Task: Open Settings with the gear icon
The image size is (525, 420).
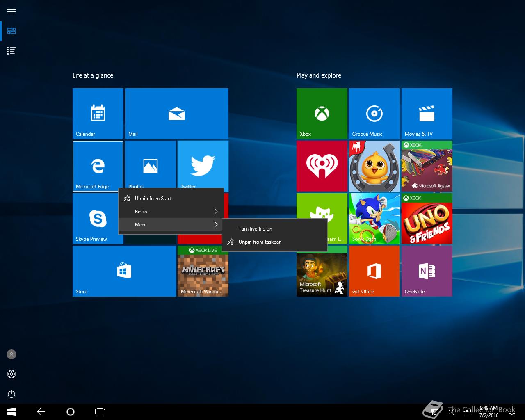Action: tap(11, 374)
